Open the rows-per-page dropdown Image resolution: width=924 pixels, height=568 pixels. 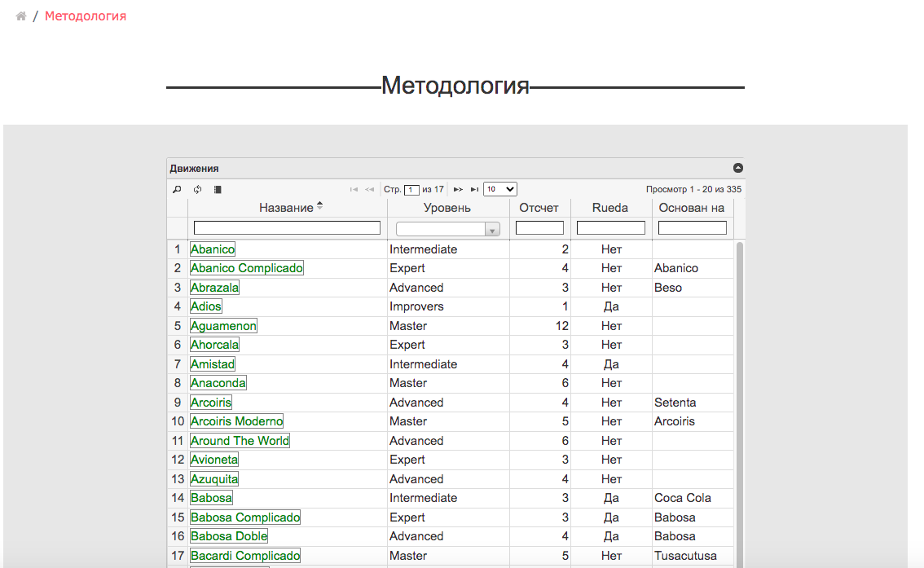tap(499, 189)
